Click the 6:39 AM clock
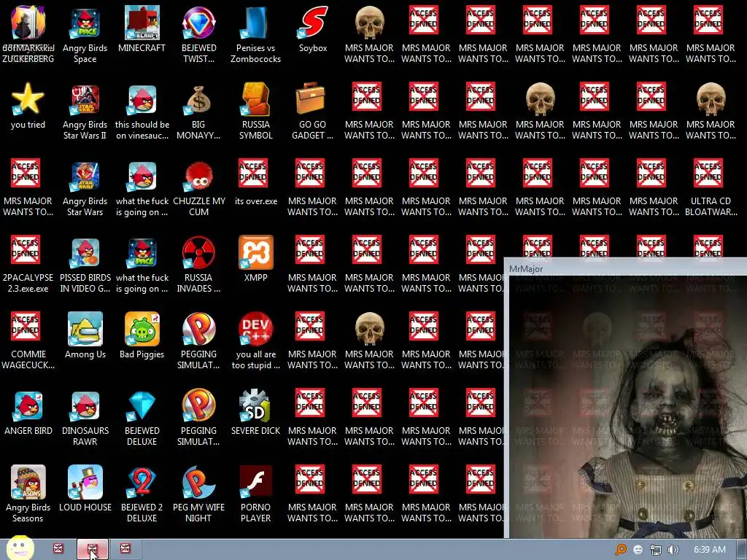 [709, 550]
